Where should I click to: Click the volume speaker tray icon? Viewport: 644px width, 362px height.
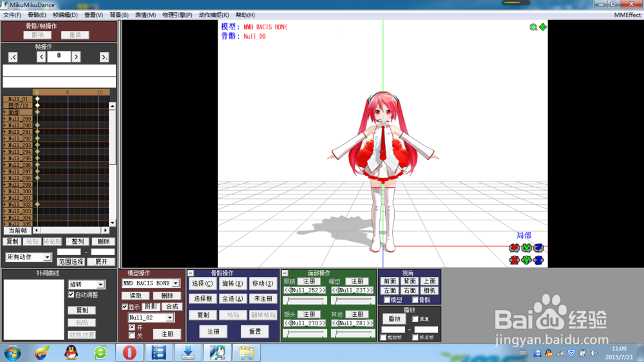[x=594, y=353]
